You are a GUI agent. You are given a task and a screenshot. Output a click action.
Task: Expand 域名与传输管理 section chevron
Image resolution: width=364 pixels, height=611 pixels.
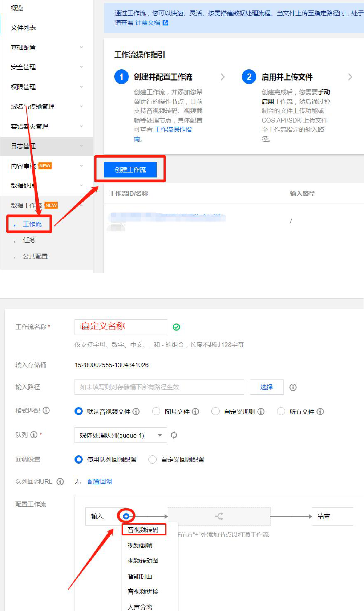point(81,106)
